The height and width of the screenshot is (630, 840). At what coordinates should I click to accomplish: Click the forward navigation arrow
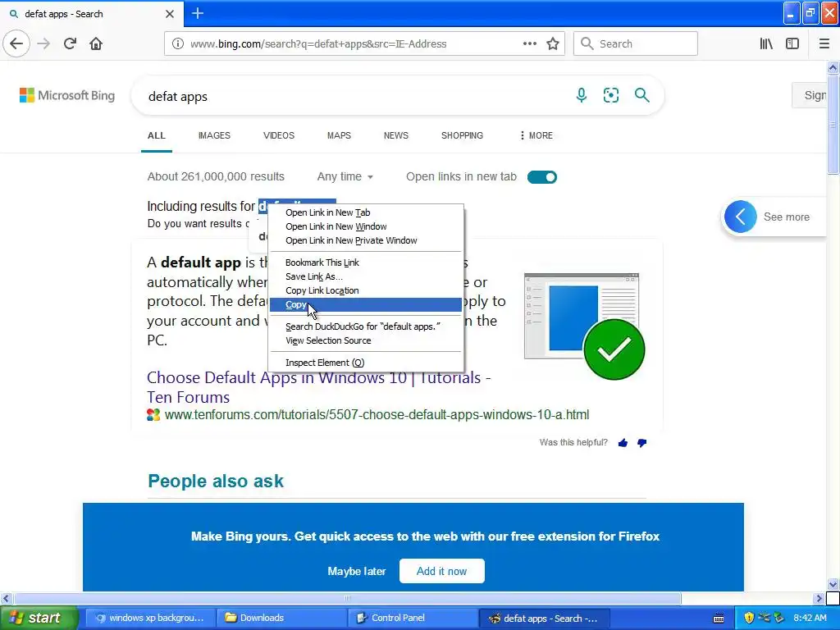click(43, 43)
